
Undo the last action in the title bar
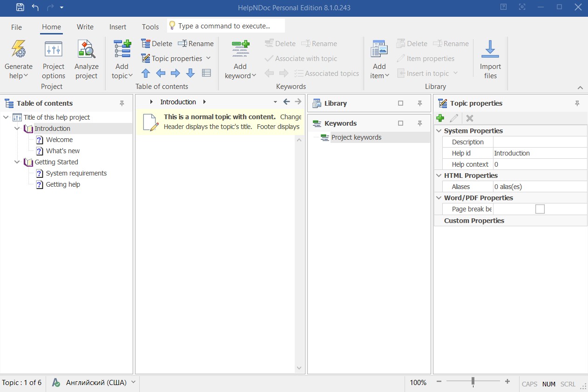tap(35, 7)
